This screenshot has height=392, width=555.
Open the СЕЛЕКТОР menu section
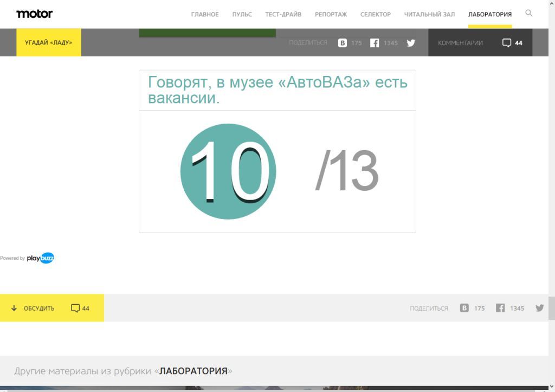coord(376,14)
